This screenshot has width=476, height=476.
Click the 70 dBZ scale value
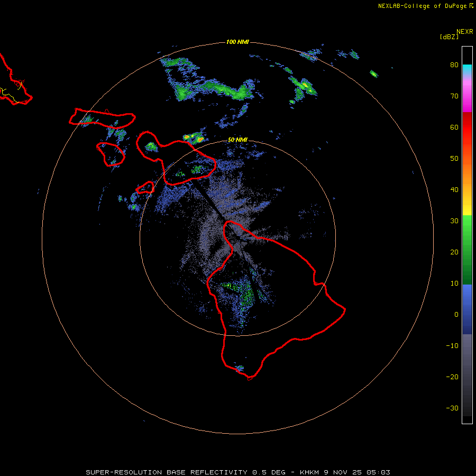coord(454,96)
